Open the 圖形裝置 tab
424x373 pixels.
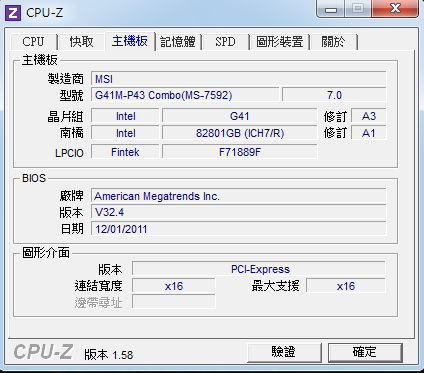(280, 42)
